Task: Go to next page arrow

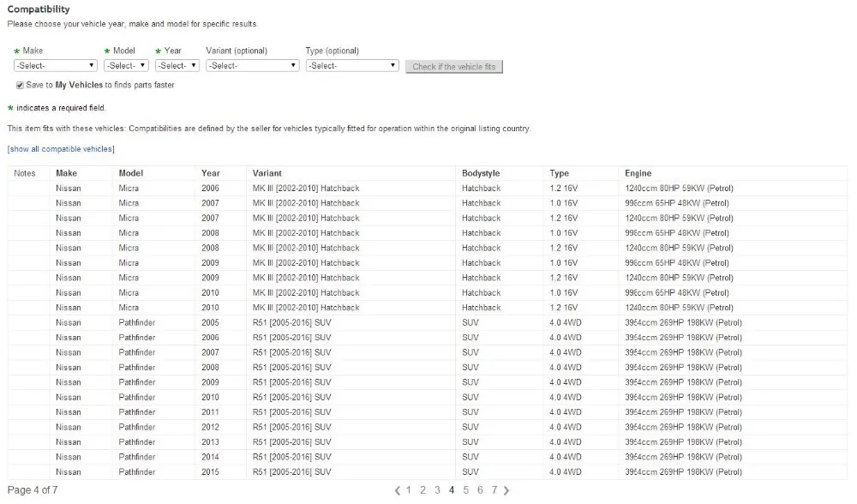Action: 506,490
